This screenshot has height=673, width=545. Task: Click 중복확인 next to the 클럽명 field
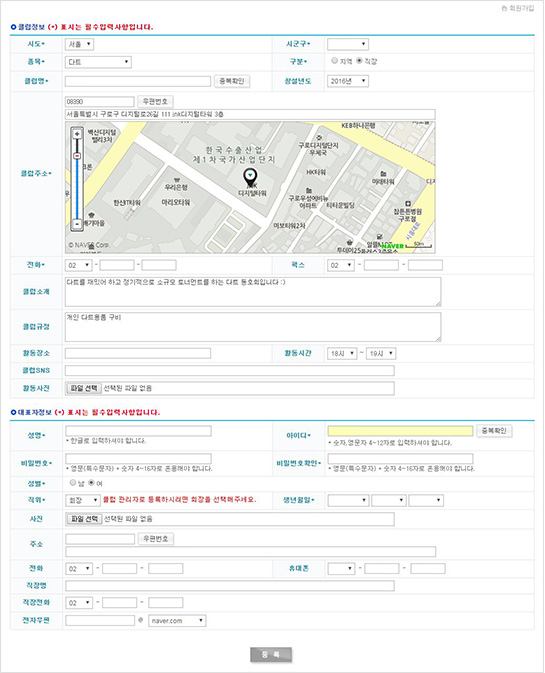232,81
